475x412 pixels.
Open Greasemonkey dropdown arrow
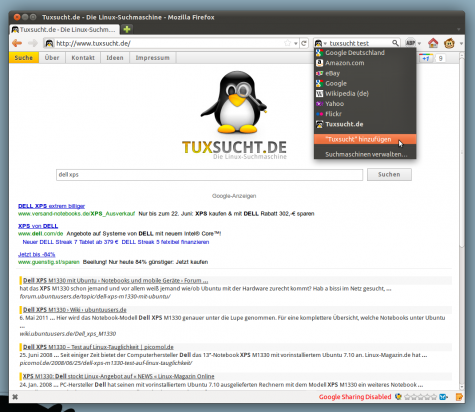[461, 43]
